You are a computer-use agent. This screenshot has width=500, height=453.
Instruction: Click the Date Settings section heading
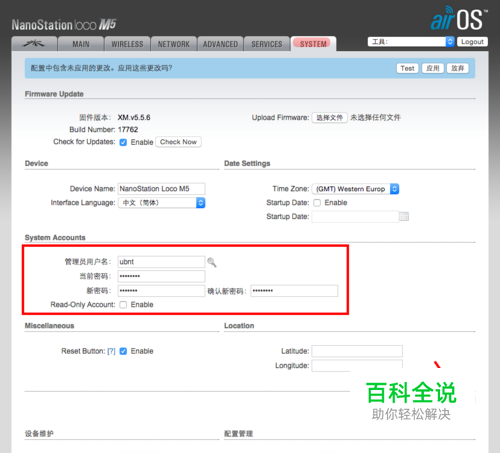tap(247, 163)
